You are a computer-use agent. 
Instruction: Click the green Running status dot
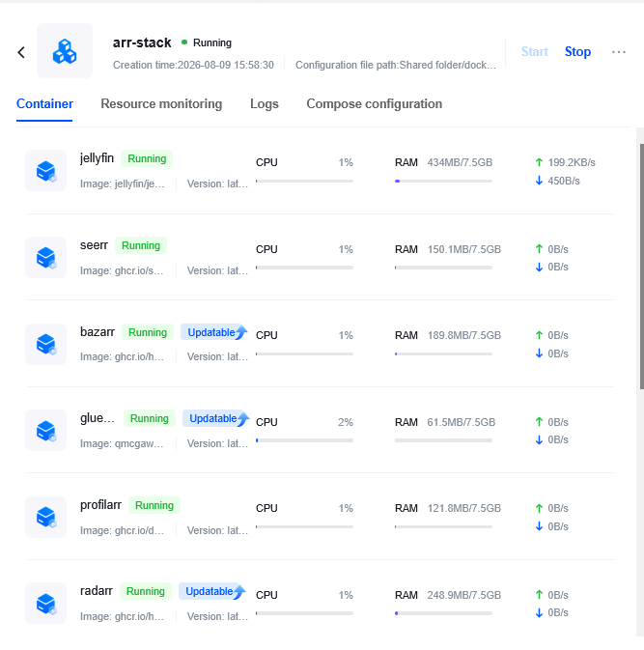click(x=184, y=42)
